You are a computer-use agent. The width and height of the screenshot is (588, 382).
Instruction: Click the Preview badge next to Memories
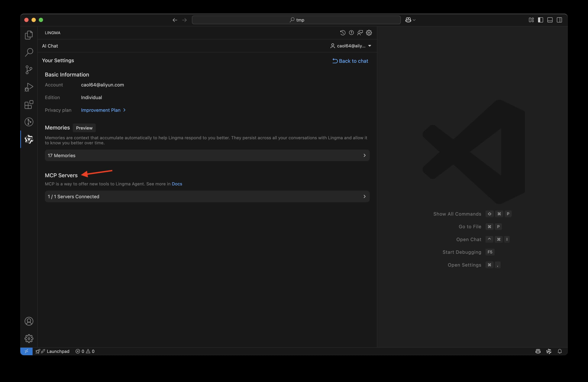[x=84, y=128]
